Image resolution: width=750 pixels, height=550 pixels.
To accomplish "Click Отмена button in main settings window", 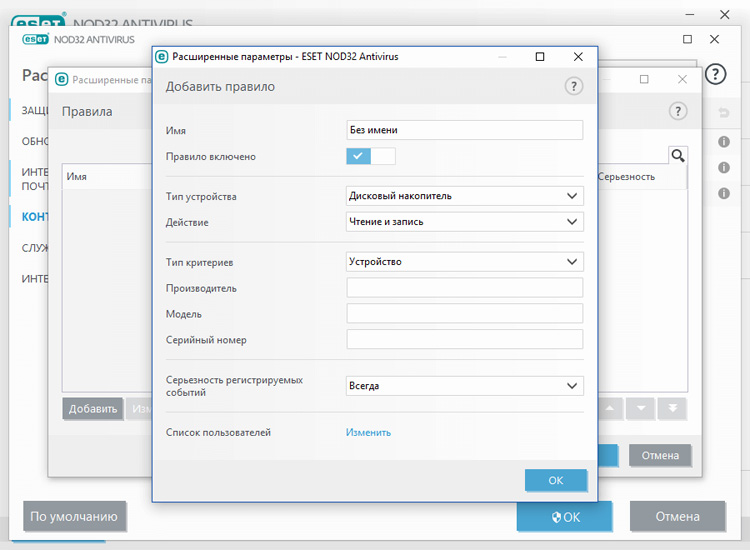I will 677,517.
